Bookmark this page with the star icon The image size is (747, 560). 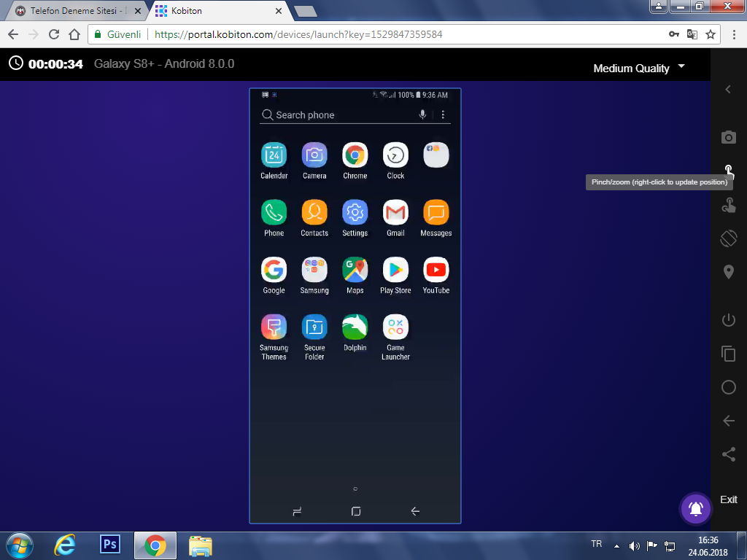(711, 34)
